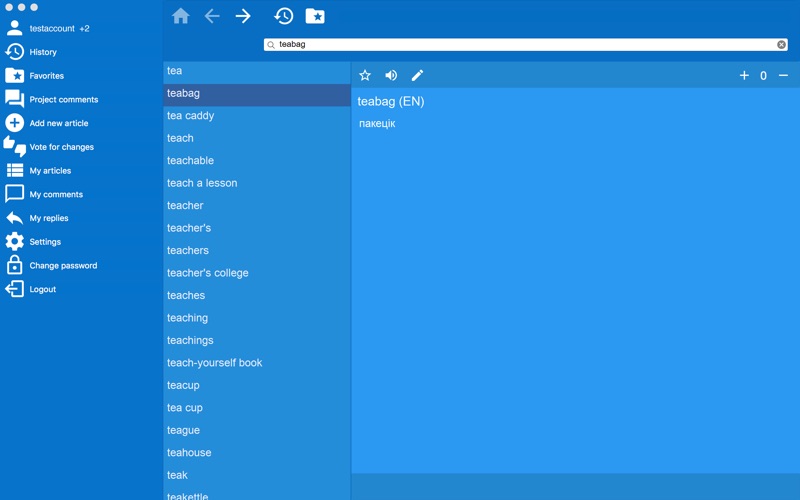Click into the teabag search field

point(526,45)
